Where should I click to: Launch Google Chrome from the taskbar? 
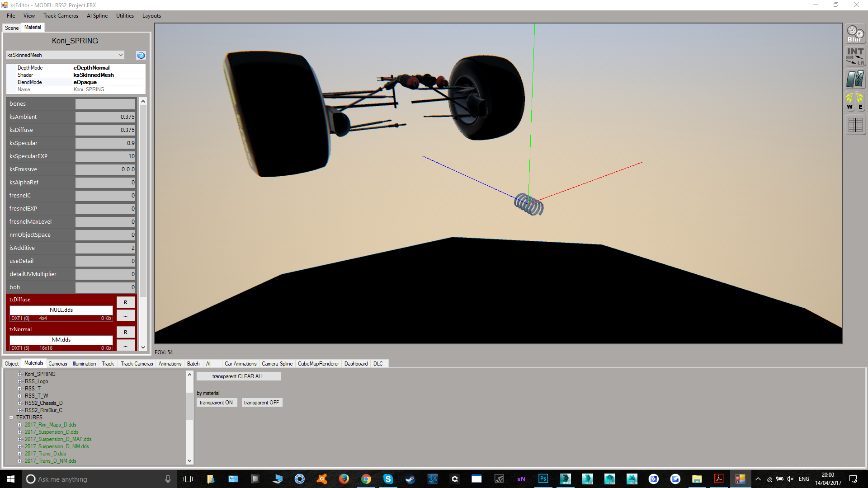point(366,479)
